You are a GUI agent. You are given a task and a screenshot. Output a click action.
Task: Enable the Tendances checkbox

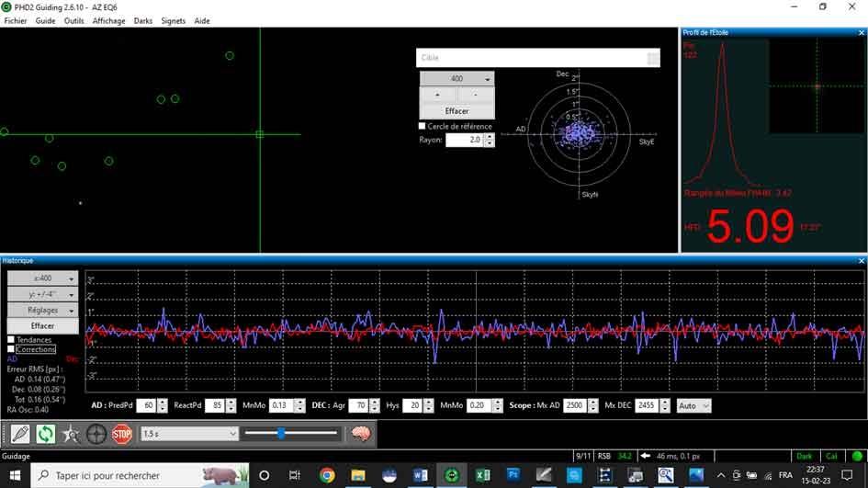click(11, 340)
